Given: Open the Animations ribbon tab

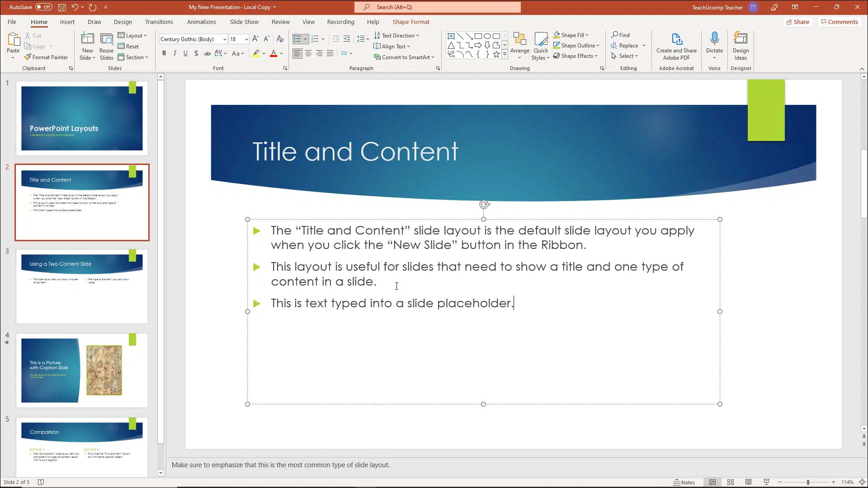Looking at the screenshot, I should pos(202,22).
